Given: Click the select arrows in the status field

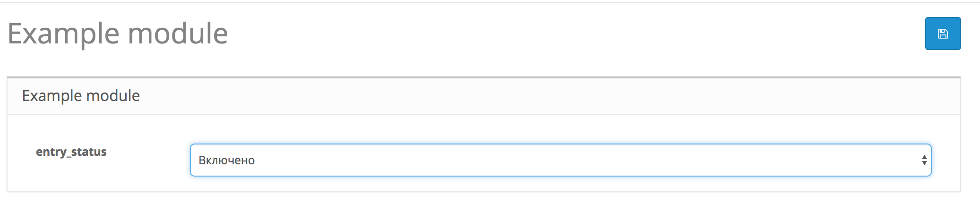Looking at the screenshot, I should tap(924, 160).
